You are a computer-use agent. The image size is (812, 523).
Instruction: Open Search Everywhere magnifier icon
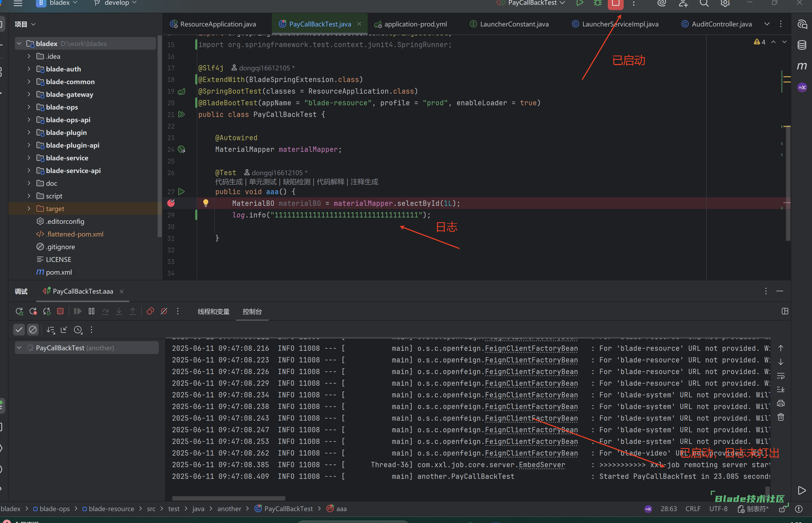[704, 3]
